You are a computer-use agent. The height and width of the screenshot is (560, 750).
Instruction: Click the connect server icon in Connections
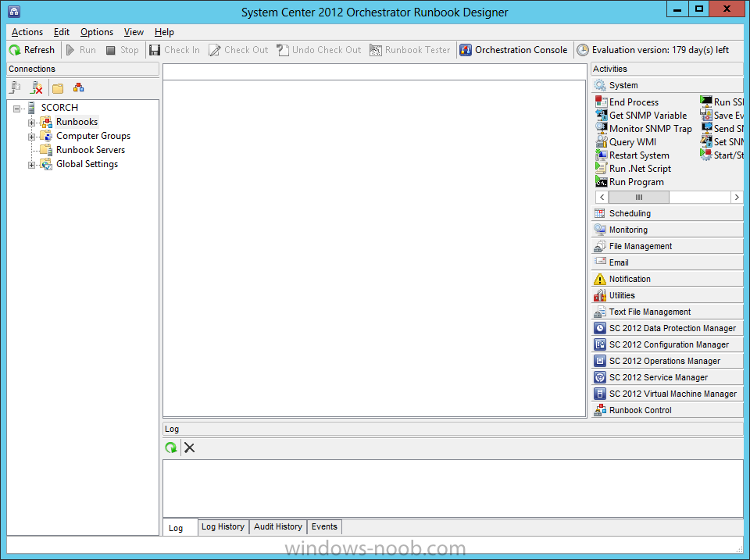click(x=16, y=87)
